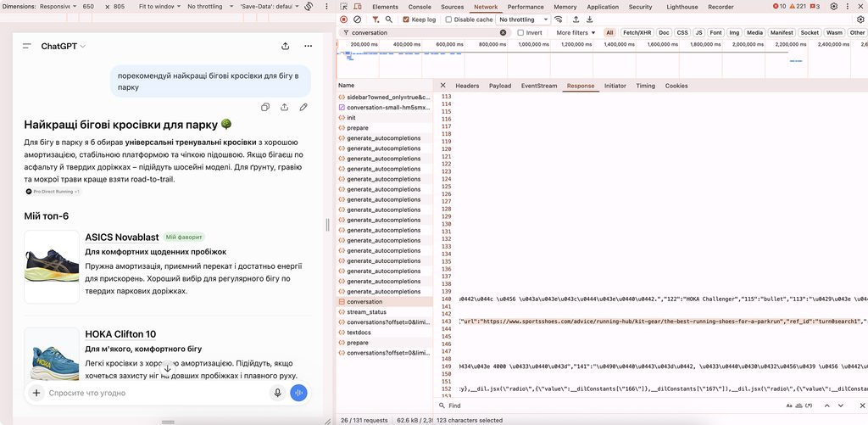Add attachment with plus icon
868x425 pixels.
click(36, 393)
